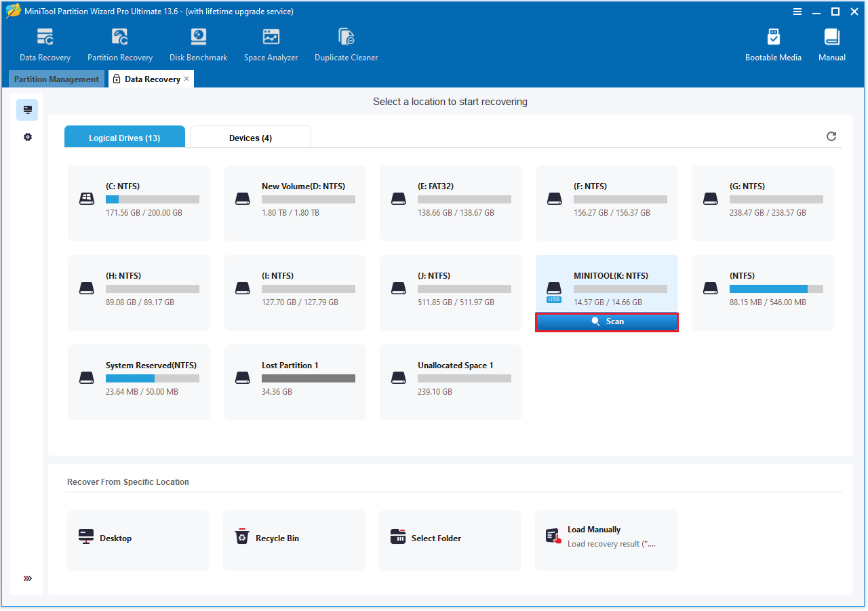Open the Bootable Media builder
Screen dimensions: 868x611
tap(773, 45)
